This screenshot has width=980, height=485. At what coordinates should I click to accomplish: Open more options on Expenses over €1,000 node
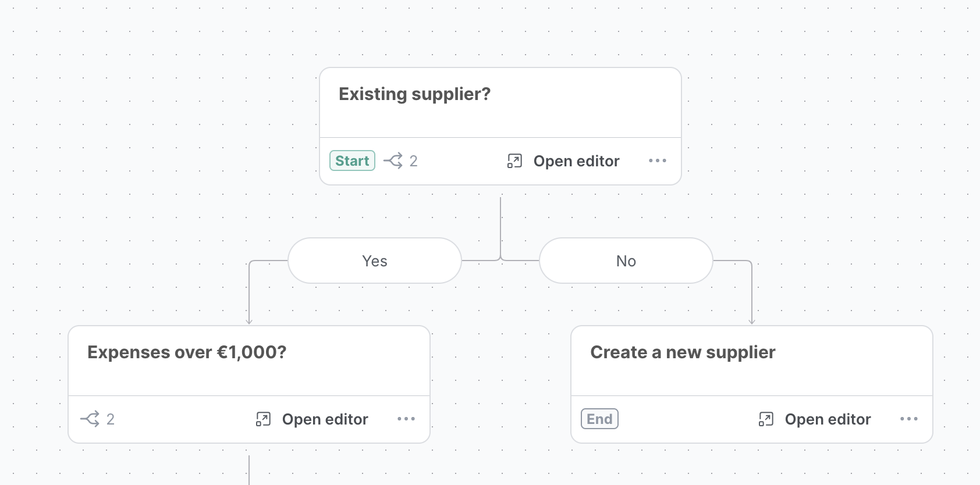point(406,419)
